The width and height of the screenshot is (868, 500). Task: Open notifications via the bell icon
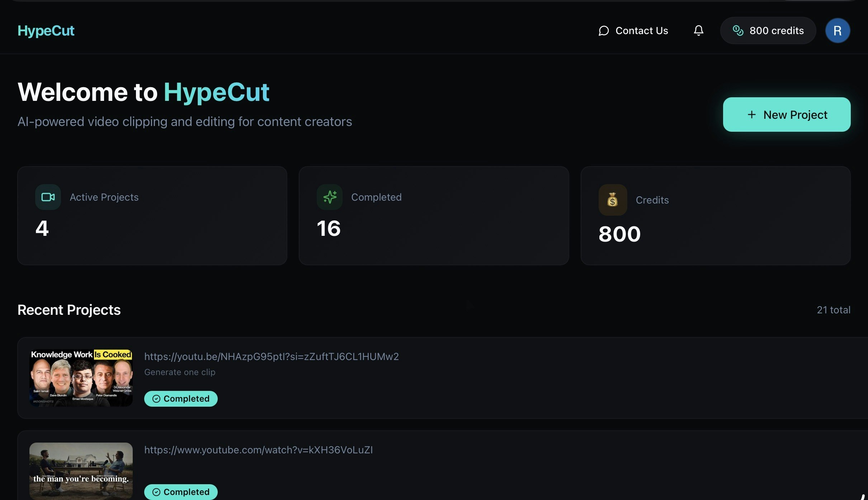tap(698, 31)
